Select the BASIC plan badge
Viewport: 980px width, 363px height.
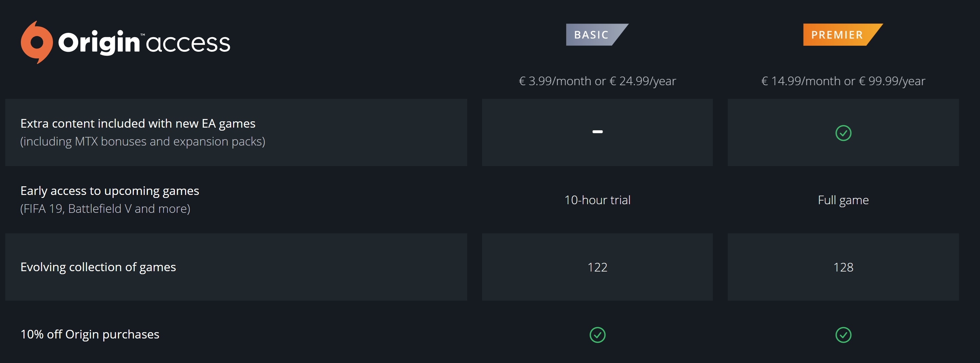point(592,35)
